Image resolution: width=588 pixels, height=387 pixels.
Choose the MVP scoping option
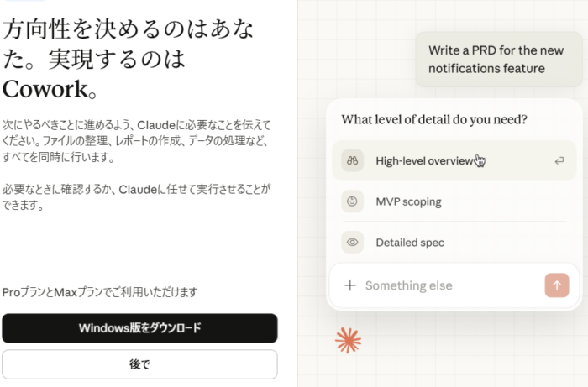coord(408,201)
